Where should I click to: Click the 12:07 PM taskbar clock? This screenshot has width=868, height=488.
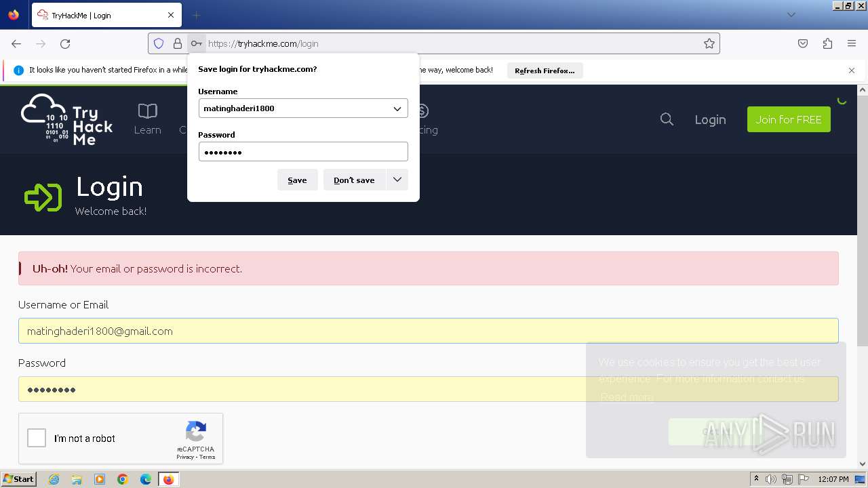click(x=833, y=479)
